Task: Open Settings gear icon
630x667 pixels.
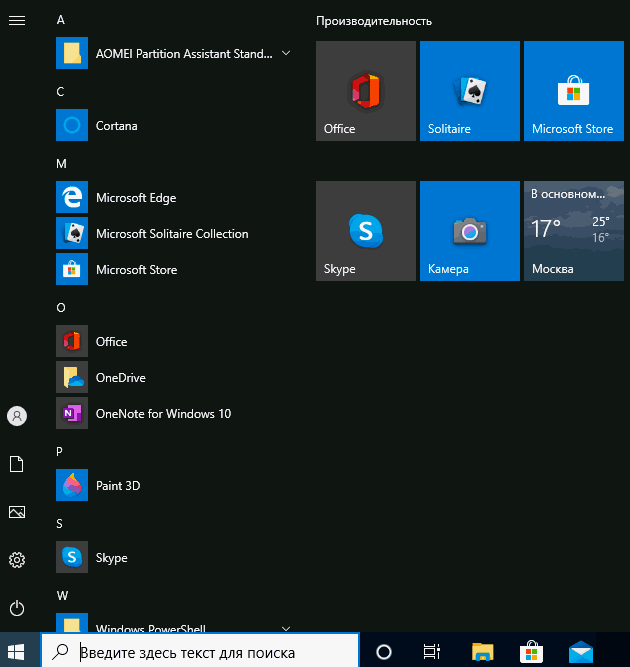Action: pos(17,560)
